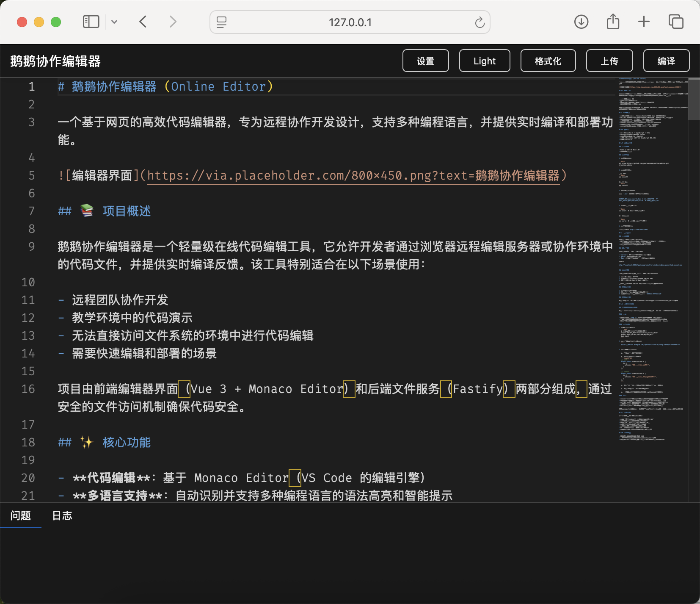Open the 设置 settings button

pos(425,61)
